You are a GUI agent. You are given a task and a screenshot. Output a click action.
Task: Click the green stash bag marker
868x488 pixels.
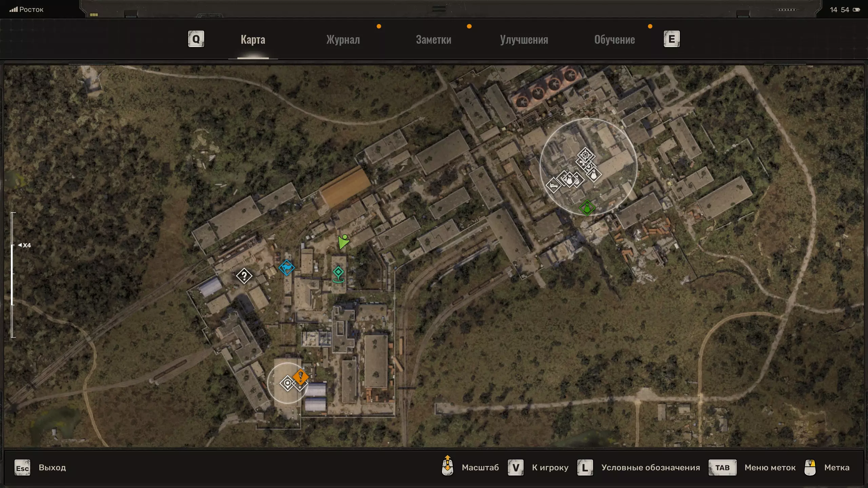[x=587, y=208]
